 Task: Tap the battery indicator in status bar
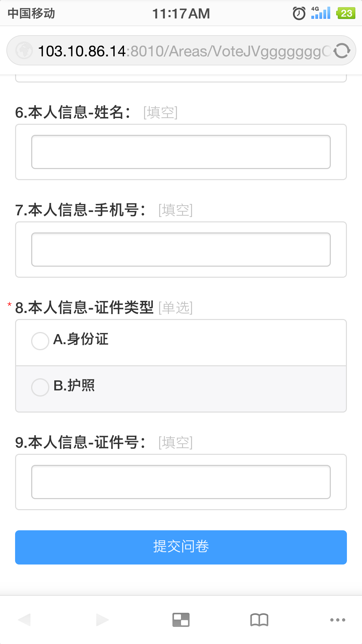point(346,13)
